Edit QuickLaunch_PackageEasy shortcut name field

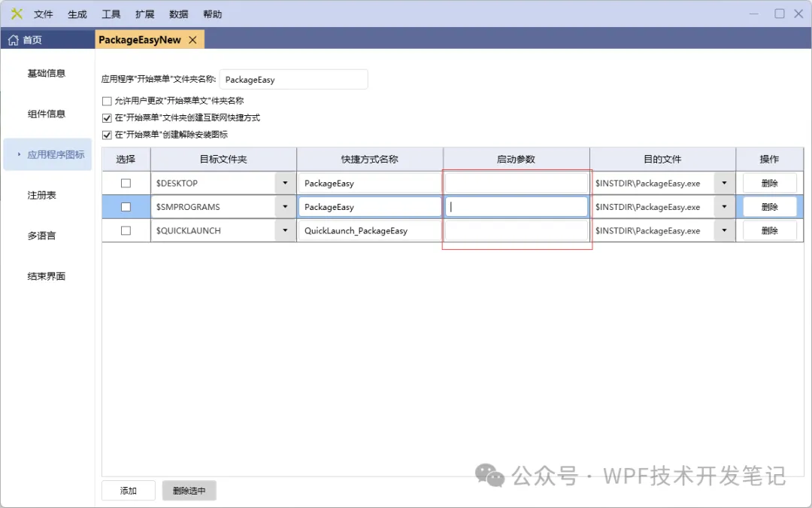(370, 231)
